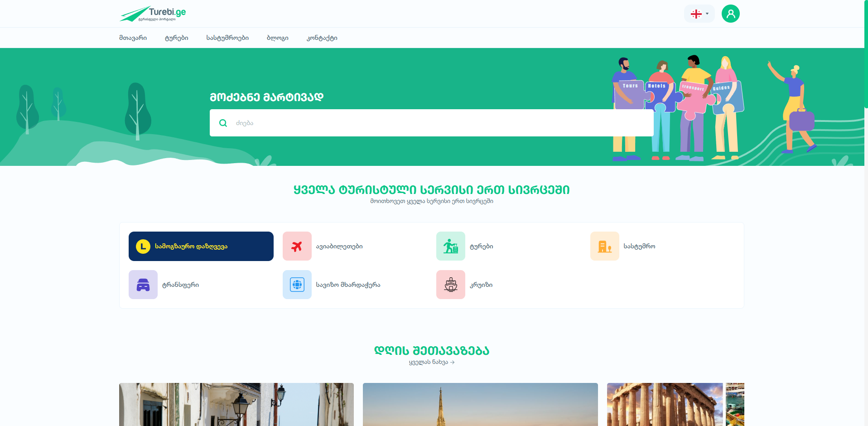Click the Turebi.ge logo
The width and height of the screenshot is (868, 426).
[x=153, y=14]
